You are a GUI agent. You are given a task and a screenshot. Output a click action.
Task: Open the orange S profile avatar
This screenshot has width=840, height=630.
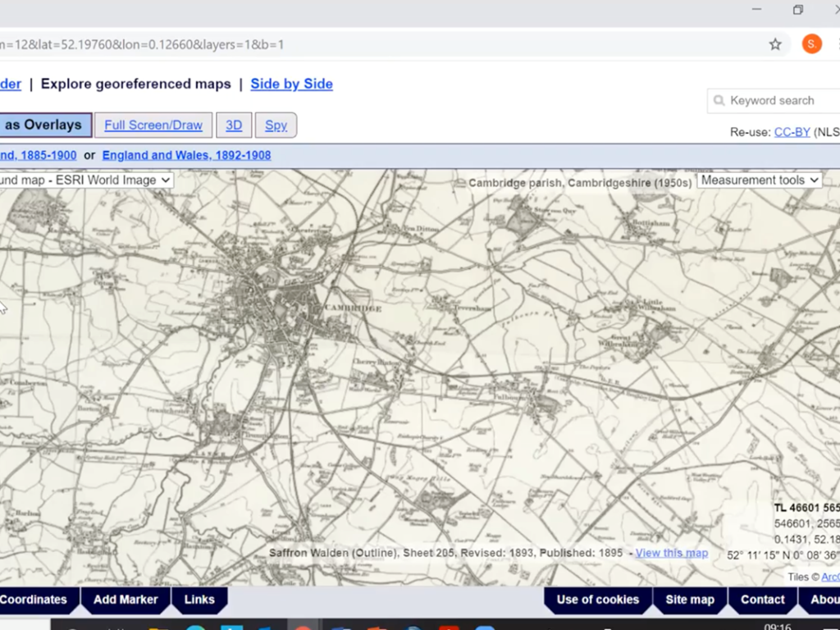coord(811,44)
